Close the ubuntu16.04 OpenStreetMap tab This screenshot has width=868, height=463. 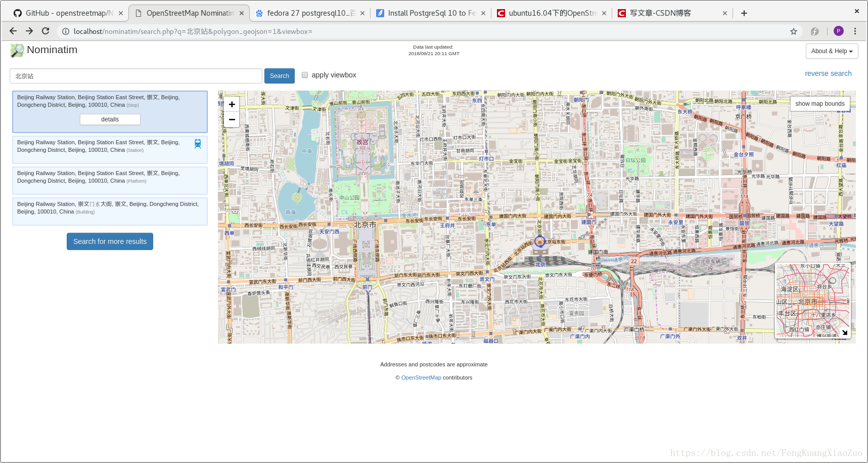click(x=604, y=13)
